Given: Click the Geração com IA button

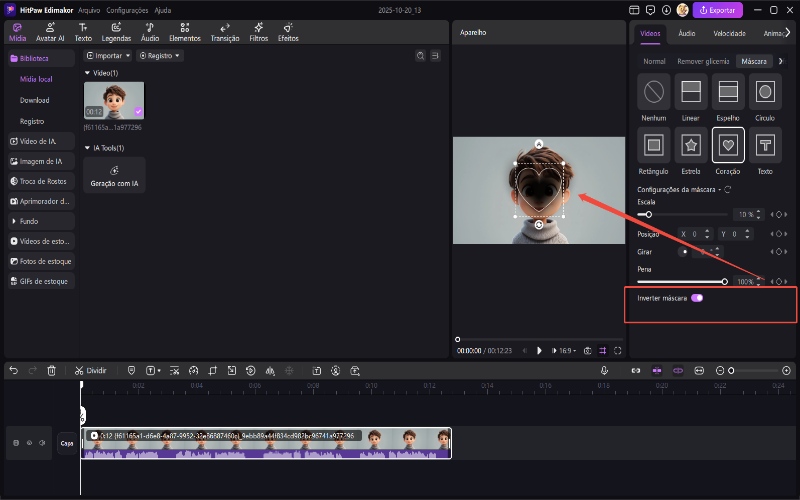Looking at the screenshot, I should click(x=114, y=176).
